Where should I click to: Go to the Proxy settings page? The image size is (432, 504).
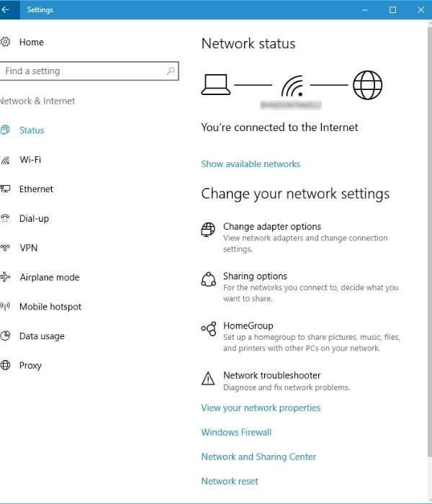coord(30,366)
